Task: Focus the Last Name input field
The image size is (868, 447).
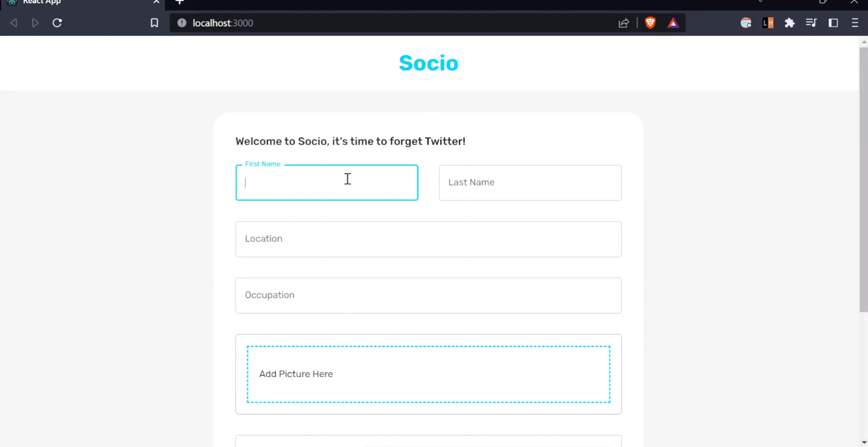Action: [x=529, y=183]
